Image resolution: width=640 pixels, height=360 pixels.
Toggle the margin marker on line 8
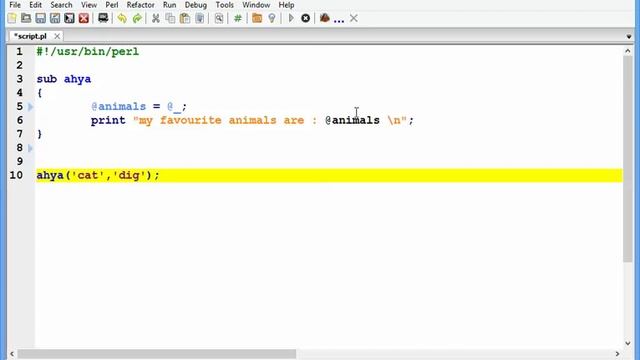tap(30, 148)
